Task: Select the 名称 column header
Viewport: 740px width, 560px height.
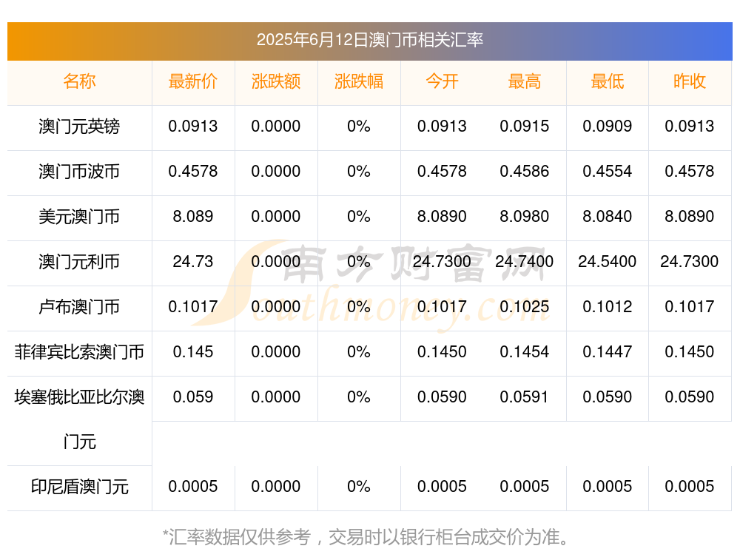Action: [79, 81]
